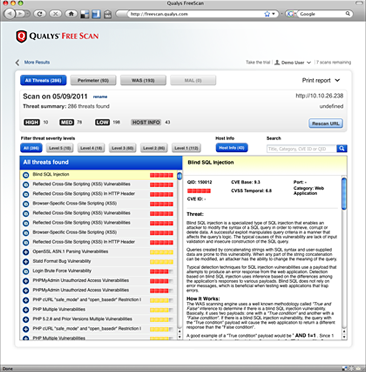Click the browser stop loading icon
This screenshot has width=366, height=372.
[x=55, y=14]
